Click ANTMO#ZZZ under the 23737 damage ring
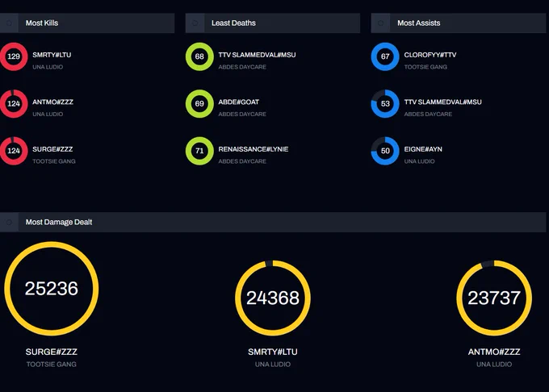This screenshot has height=392, width=549. tap(494, 352)
